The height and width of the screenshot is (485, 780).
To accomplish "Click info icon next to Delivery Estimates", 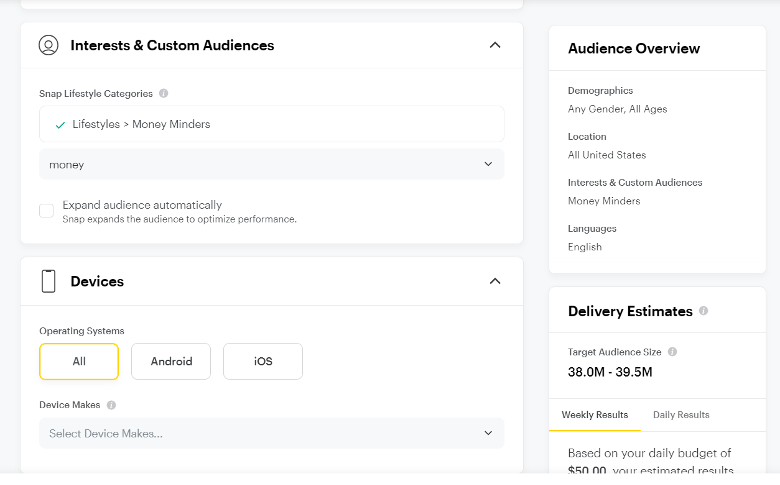I will tap(703, 311).
